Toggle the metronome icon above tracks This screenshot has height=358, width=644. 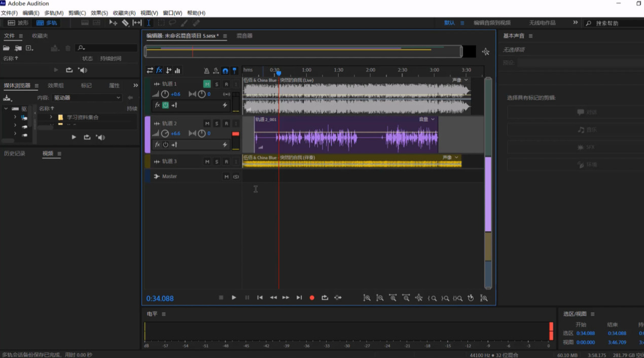pos(206,70)
